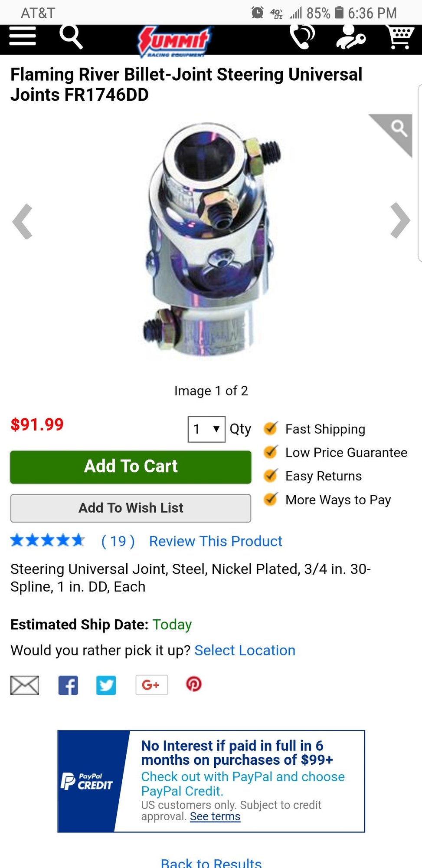Open the hamburger navigation menu
This screenshot has width=422, height=868.
[x=23, y=36]
